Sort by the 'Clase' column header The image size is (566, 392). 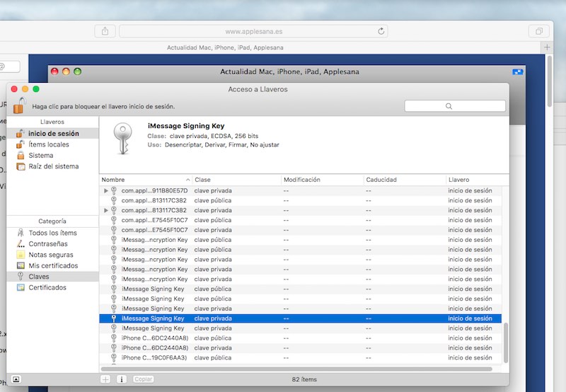[236, 180]
